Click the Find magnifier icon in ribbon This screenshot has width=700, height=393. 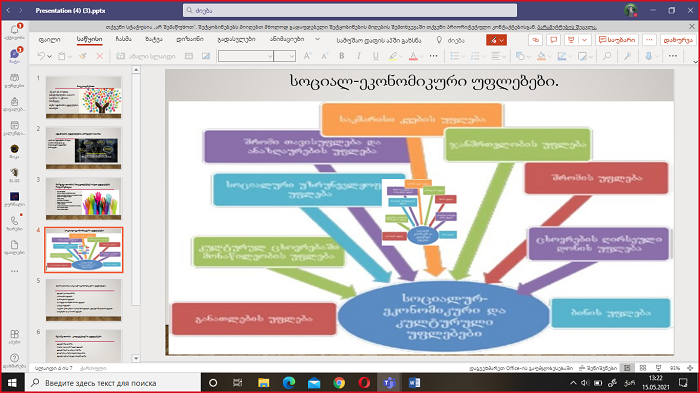point(607,56)
